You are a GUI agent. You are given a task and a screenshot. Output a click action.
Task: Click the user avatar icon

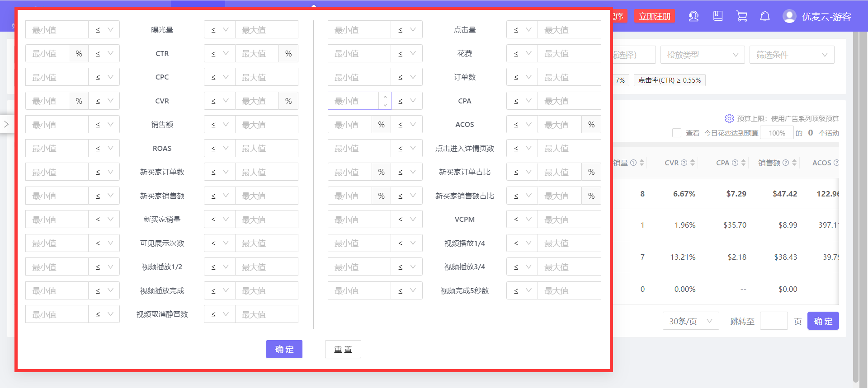[x=789, y=17]
